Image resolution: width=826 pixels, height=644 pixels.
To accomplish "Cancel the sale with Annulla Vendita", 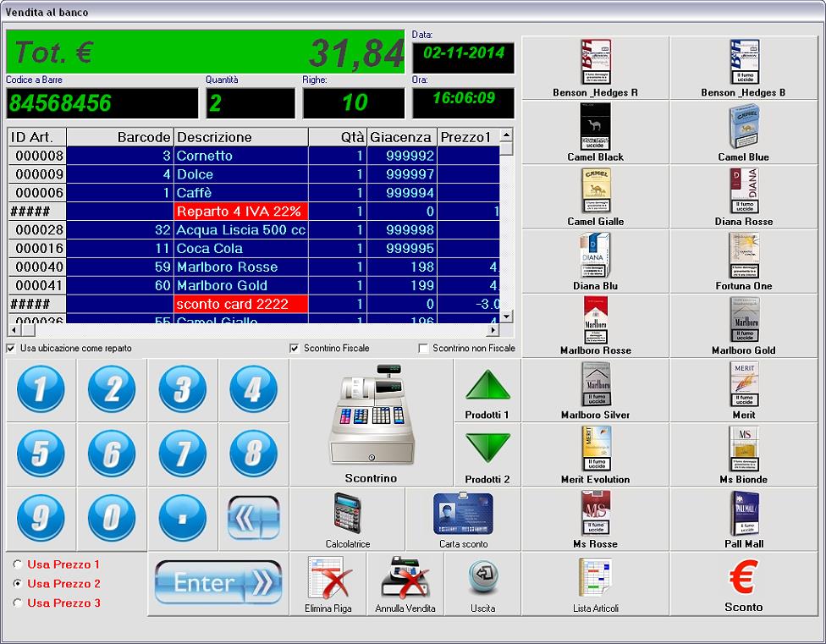I will click(x=405, y=579).
